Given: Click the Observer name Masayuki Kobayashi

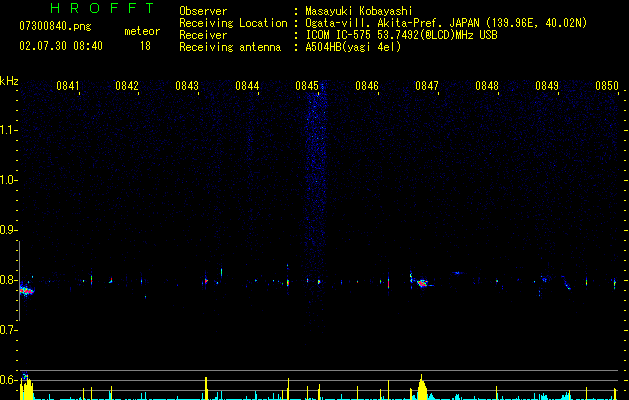Looking at the screenshot, I should pos(359,11).
